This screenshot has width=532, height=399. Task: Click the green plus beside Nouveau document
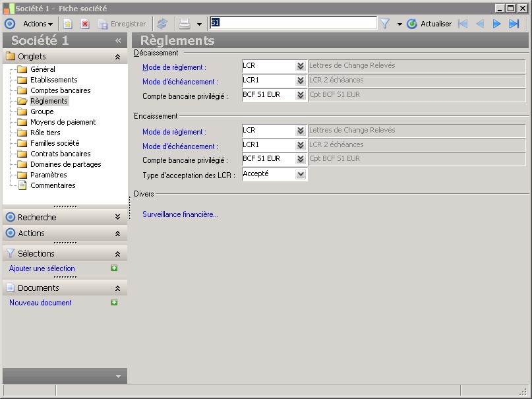point(114,303)
